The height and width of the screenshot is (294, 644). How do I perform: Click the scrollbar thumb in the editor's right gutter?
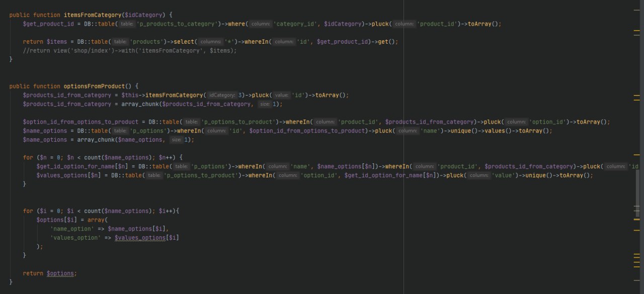(x=638, y=194)
